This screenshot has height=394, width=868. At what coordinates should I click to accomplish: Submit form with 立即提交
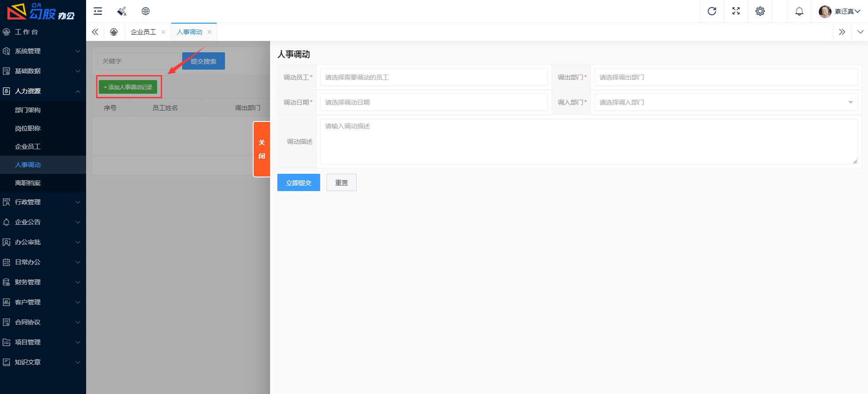click(x=299, y=182)
